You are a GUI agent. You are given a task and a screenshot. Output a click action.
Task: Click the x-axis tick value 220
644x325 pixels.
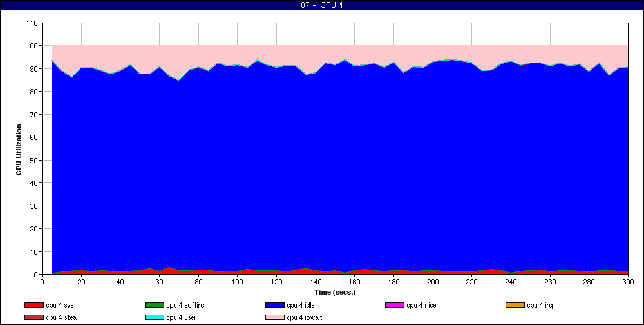472,282
